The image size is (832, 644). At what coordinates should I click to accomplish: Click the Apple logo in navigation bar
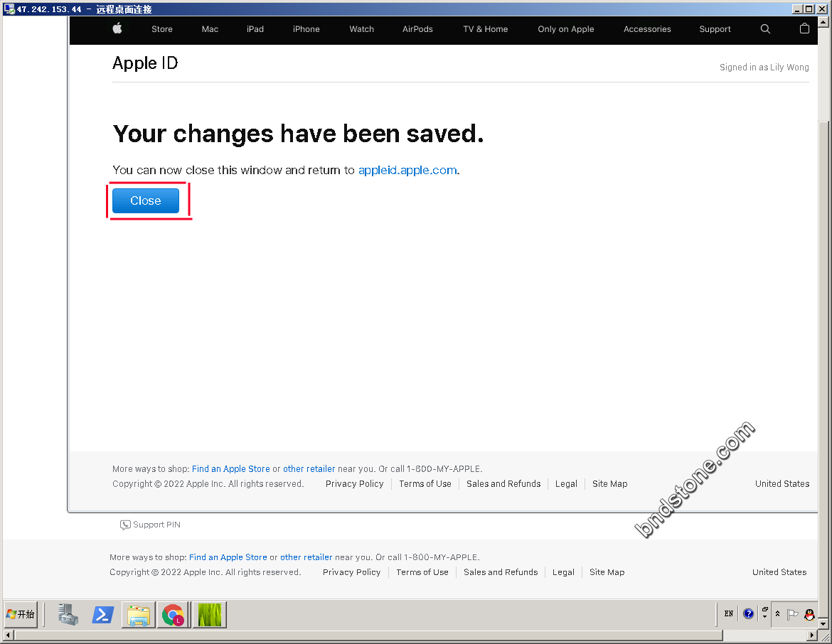coord(118,28)
